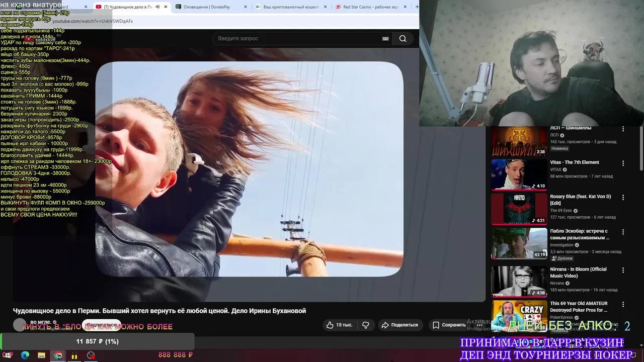The width and height of the screenshot is (644, 362).
Task: Open the yellow app icon in taskbar
Action: point(74,355)
